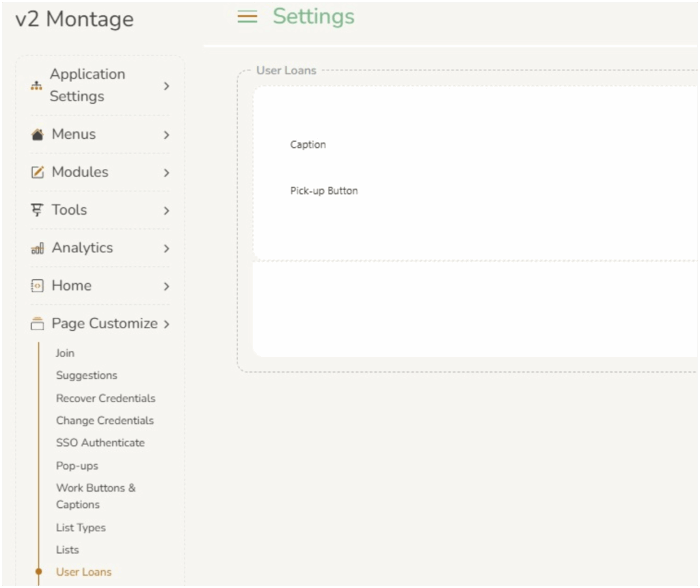Select Suggestions in Page Customize

click(x=86, y=375)
